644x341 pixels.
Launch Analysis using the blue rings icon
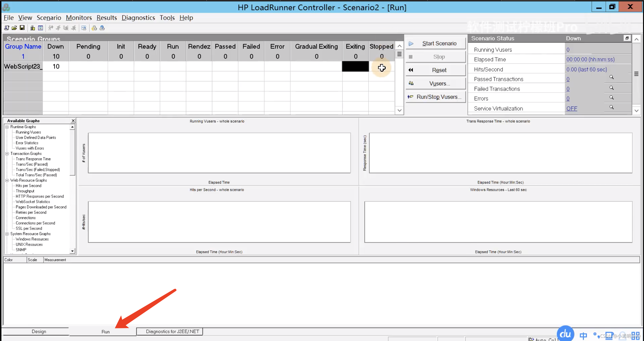click(102, 28)
